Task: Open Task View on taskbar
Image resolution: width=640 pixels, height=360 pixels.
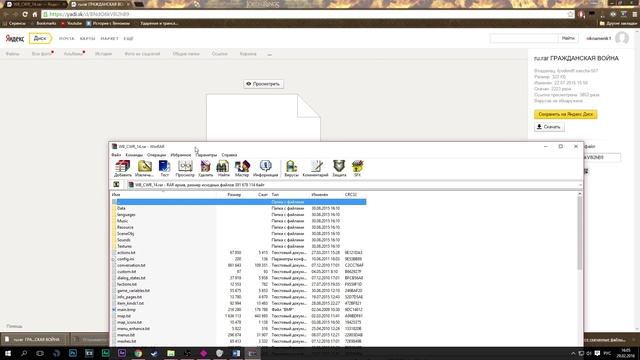Action: 40,353
